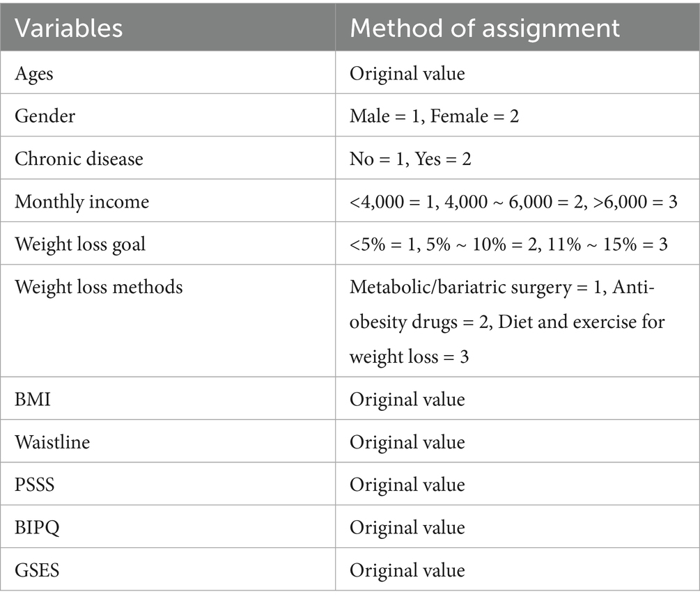This screenshot has width=700, height=603.
Task: Select the Weight loss goal cell
Action: click(80, 243)
